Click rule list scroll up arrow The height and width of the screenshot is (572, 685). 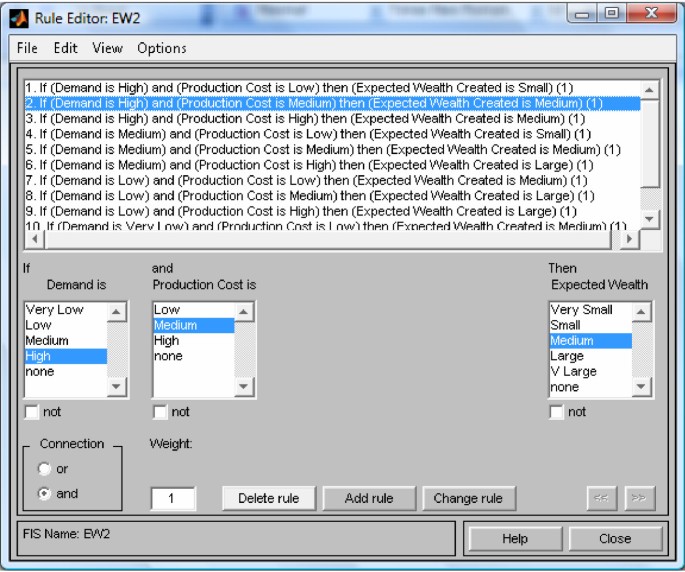point(649,90)
